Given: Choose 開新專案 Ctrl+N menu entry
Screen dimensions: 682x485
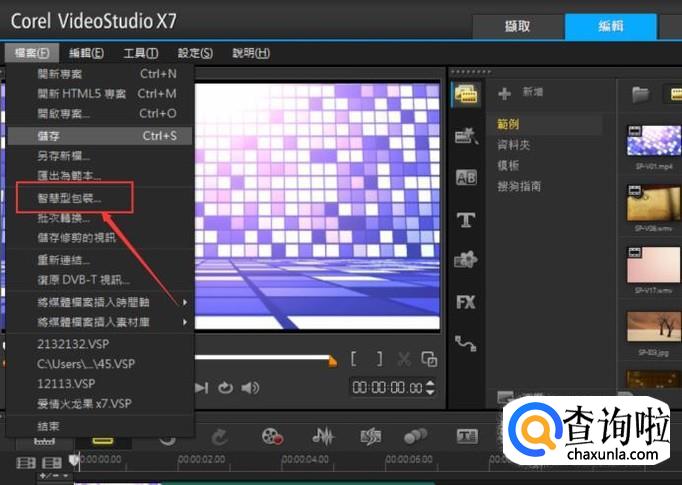Looking at the screenshot, I should (x=100, y=74).
